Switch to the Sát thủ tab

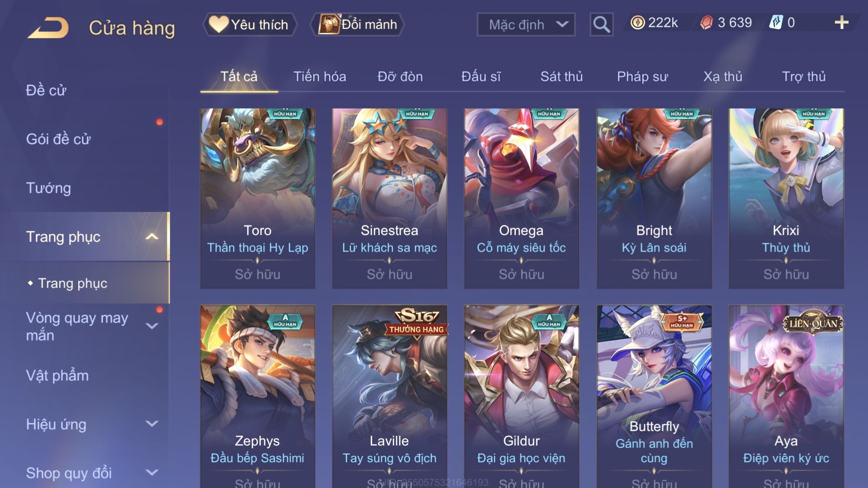pos(561,77)
